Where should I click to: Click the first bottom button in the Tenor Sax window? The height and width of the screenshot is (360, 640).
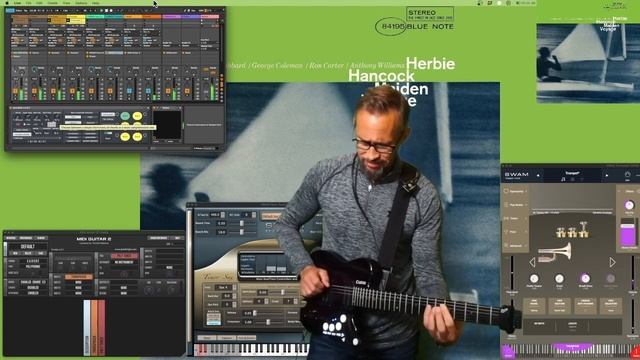(x=207, y=338)
